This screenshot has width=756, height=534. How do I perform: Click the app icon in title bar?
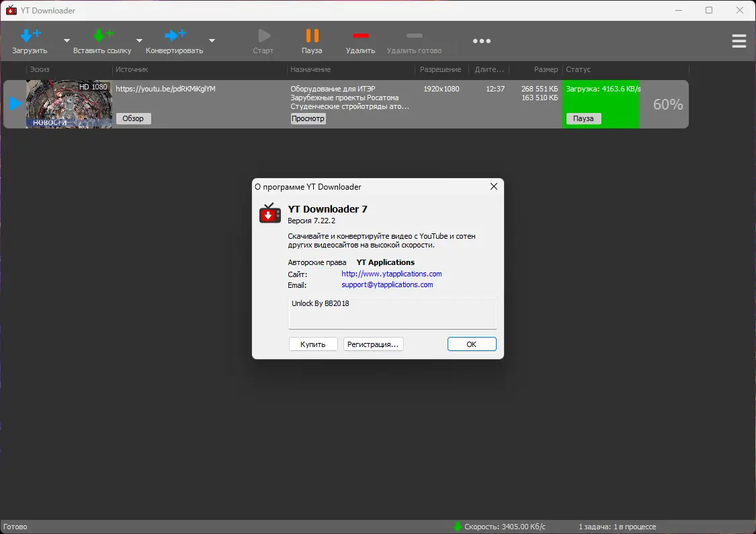(11, 10)
